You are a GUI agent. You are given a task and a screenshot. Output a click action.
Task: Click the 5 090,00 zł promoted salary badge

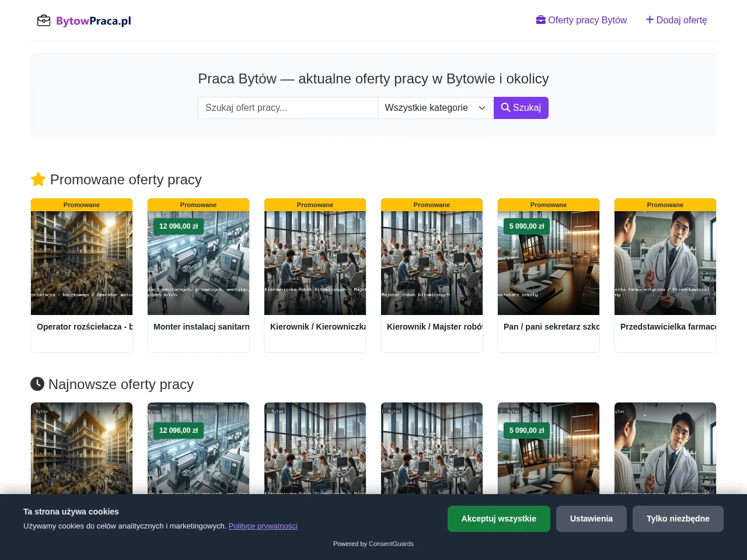point(526,226)
